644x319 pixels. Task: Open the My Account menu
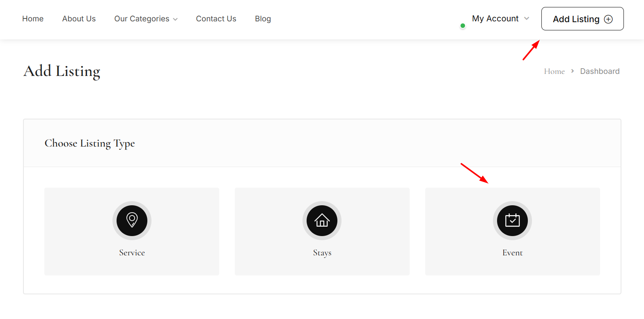pos(495,18)
